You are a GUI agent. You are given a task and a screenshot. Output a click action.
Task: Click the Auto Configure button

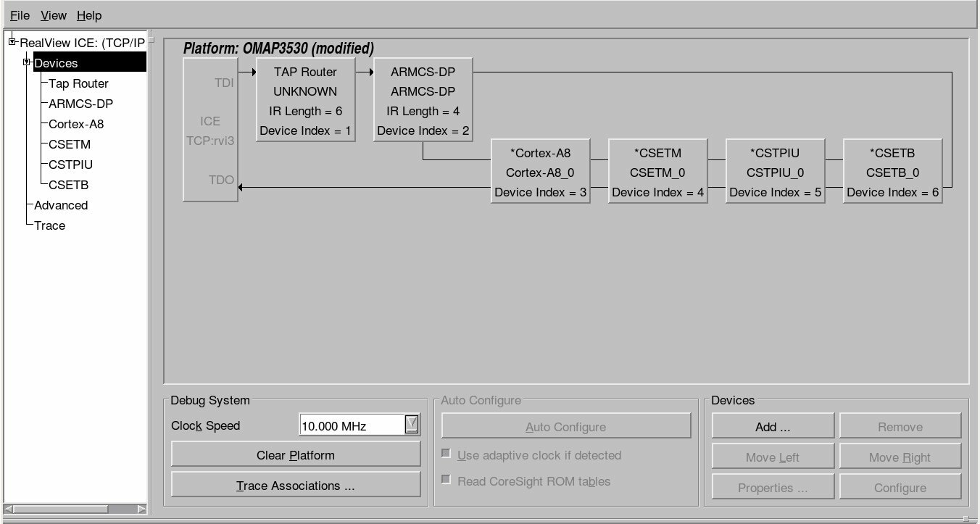tap(566, 427)
